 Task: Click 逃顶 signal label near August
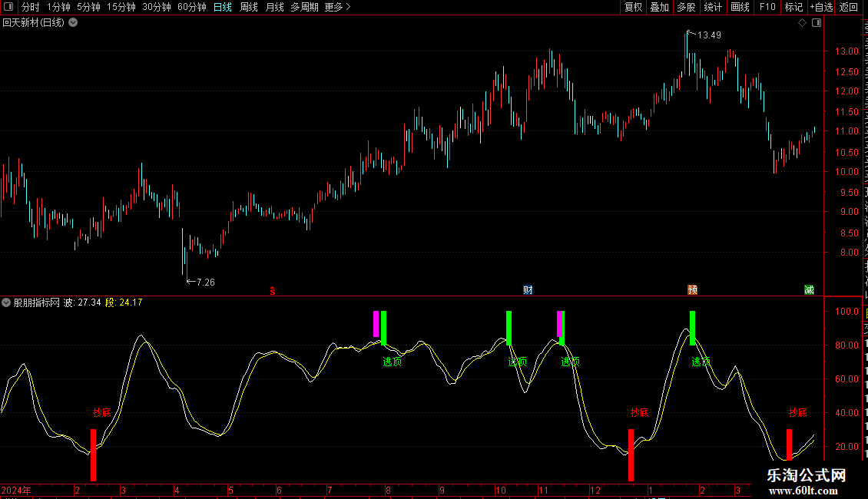[x=392, y=362]
